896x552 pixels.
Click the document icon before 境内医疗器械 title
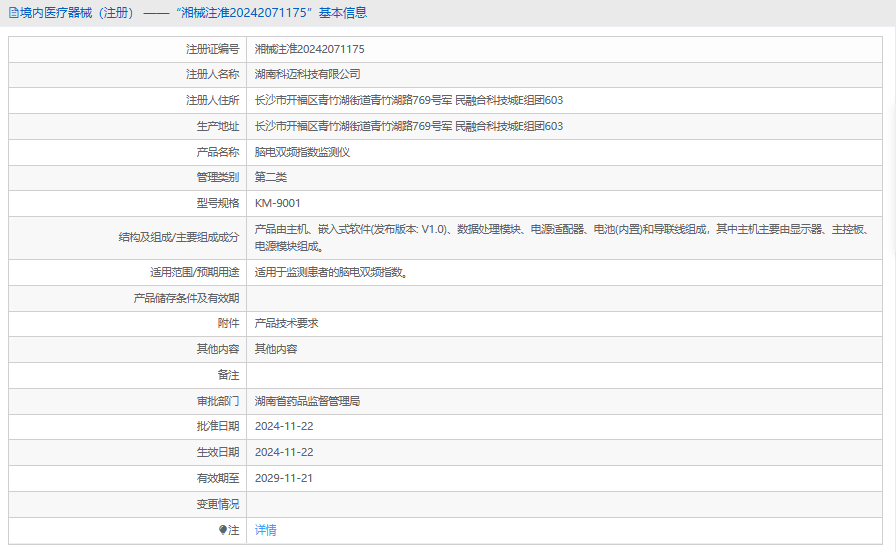pos(14,13)
